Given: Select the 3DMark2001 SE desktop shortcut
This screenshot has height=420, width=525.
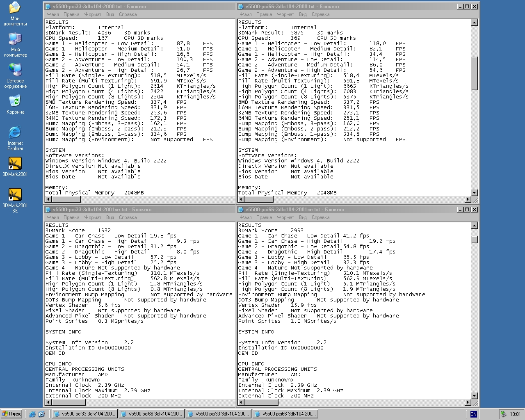Looking at the screenshot, I should point(15,201).
